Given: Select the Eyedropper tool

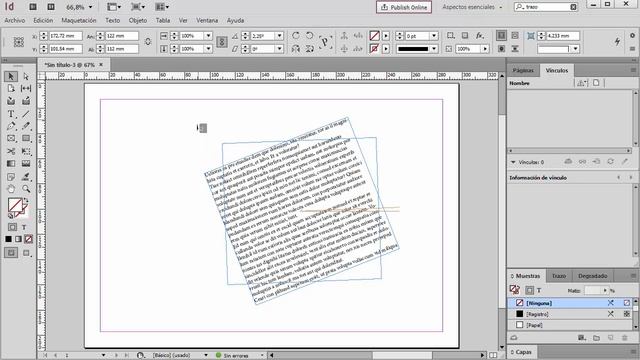Looking at the screenshot, I should pos(26,177).
